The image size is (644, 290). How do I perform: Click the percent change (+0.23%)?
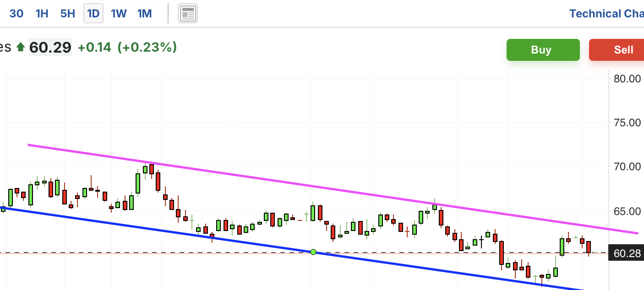147,47
